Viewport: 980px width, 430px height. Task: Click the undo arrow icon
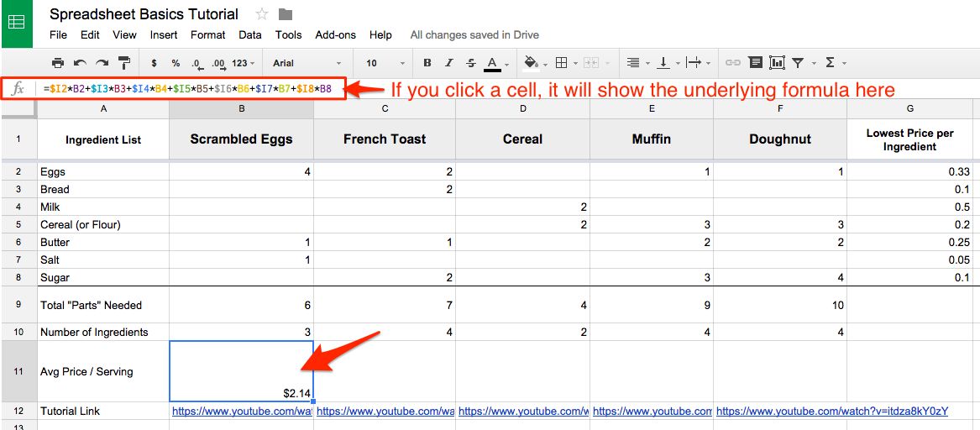[x=80, y=63]
